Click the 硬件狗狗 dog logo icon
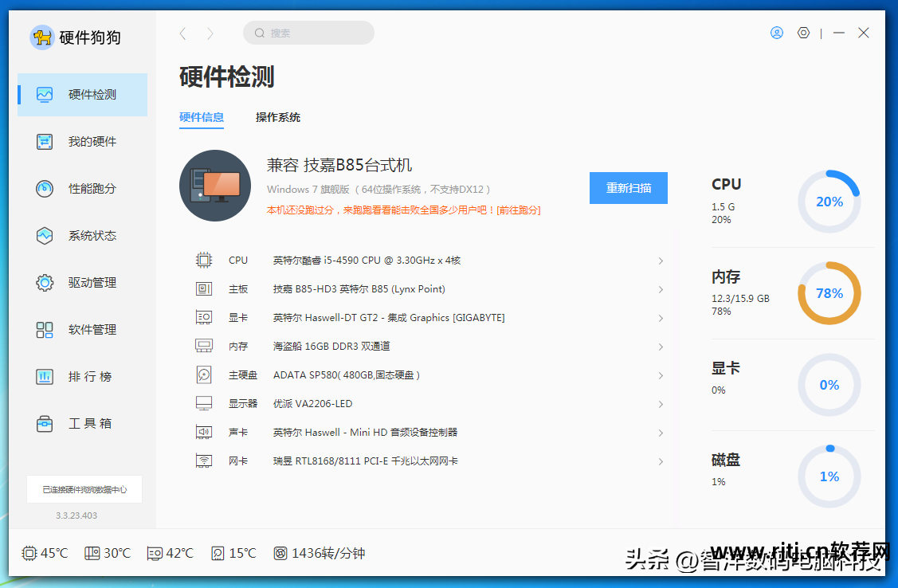Screen dimensions: 898x588 pos(41,37)
